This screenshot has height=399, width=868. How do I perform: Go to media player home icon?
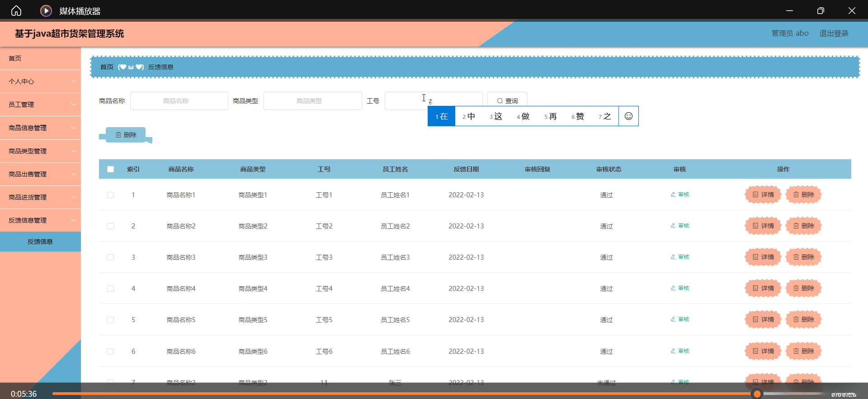[x=16, y=10]
